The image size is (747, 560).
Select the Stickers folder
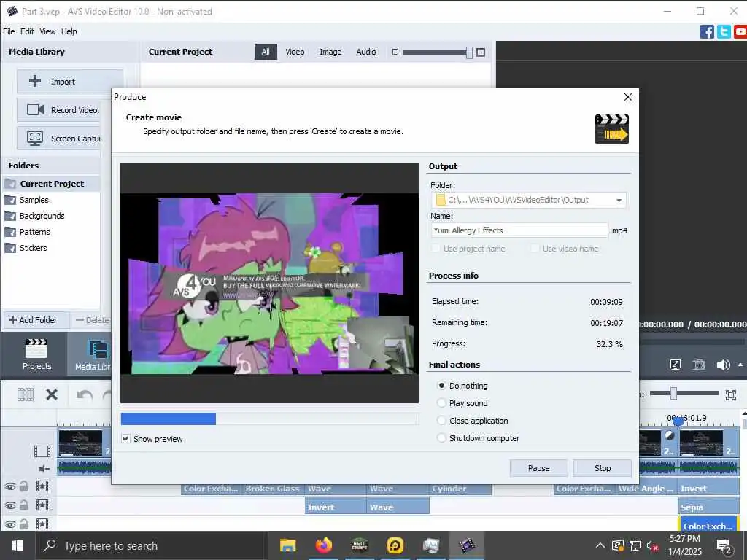(x=33, y=248)
